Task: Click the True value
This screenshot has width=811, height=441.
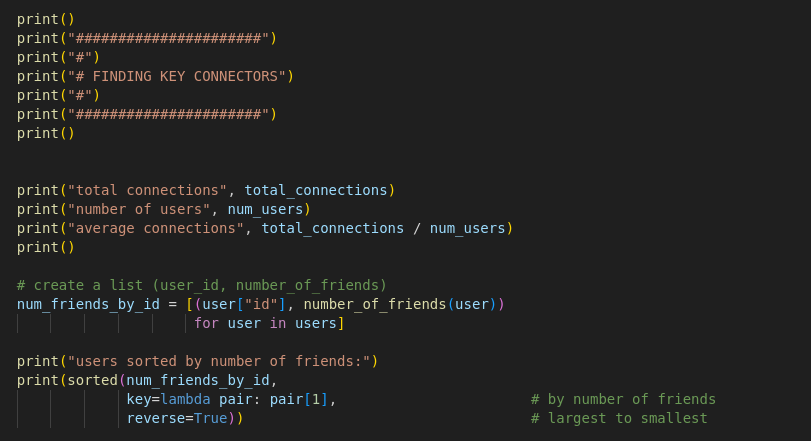Action: [x=211, y=418]
